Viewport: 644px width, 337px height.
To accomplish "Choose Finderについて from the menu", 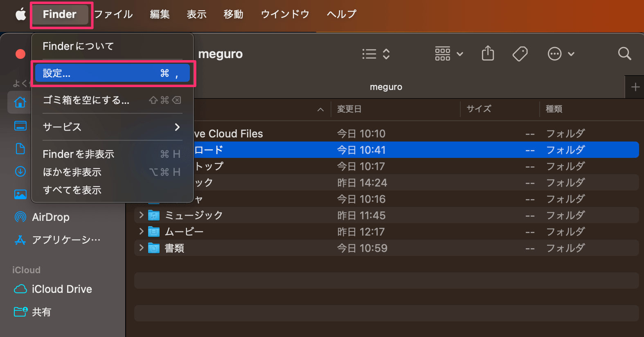I will (113, 46).
